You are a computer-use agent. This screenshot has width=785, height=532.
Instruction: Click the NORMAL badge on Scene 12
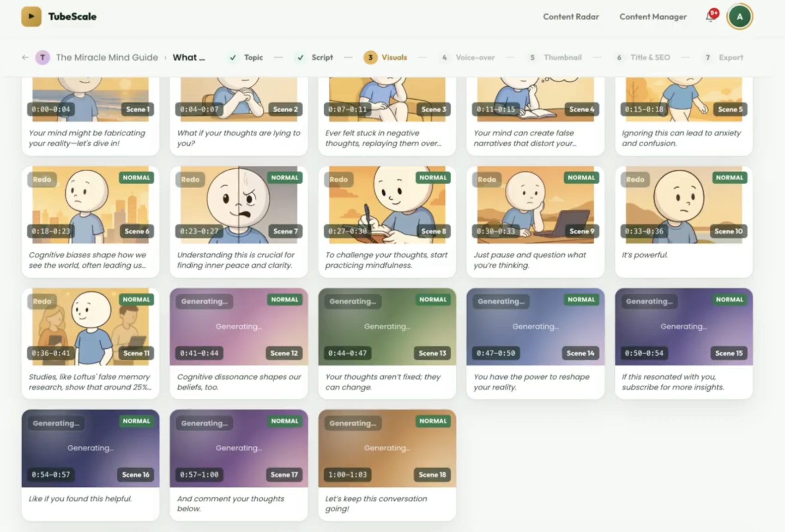tap(284, 299)
